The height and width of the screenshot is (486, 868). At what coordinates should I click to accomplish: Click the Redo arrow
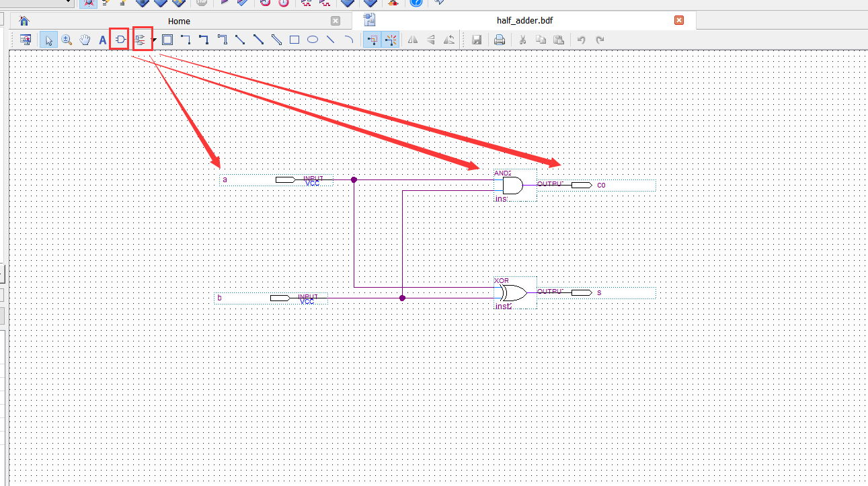600,40
